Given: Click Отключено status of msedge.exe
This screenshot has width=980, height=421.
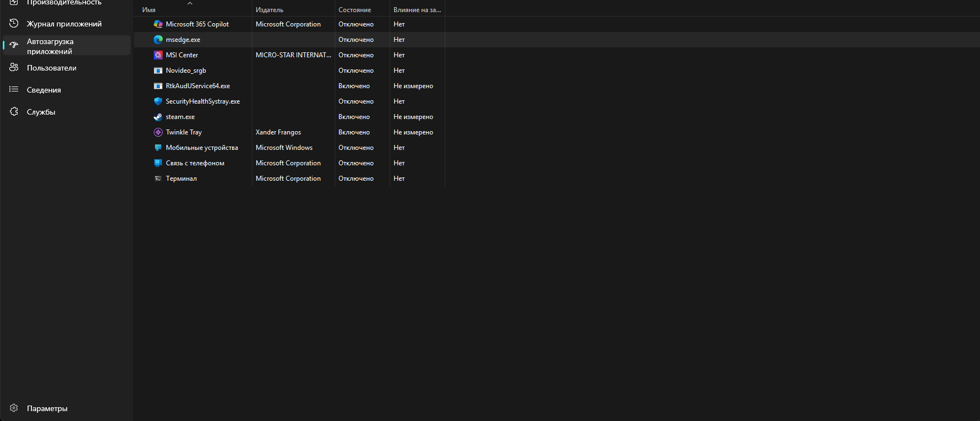Looking at the screenshot, I should (x=356, y=40).
